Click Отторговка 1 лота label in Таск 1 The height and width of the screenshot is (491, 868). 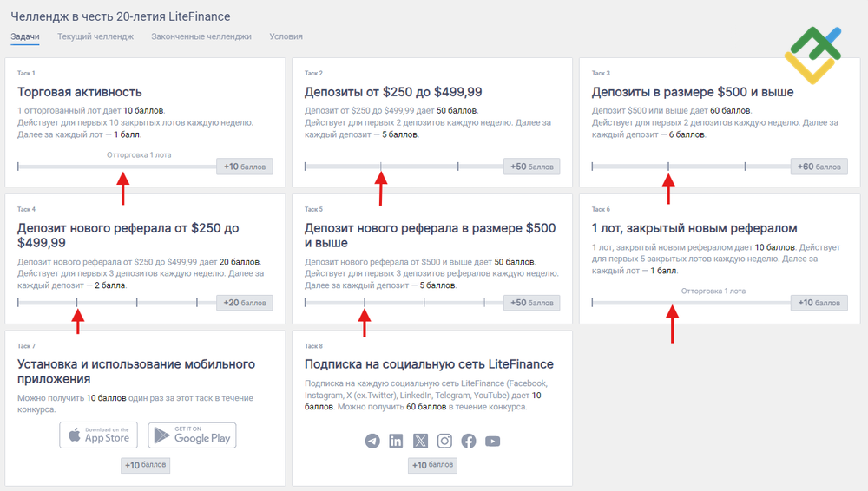(x=139, y=155)
